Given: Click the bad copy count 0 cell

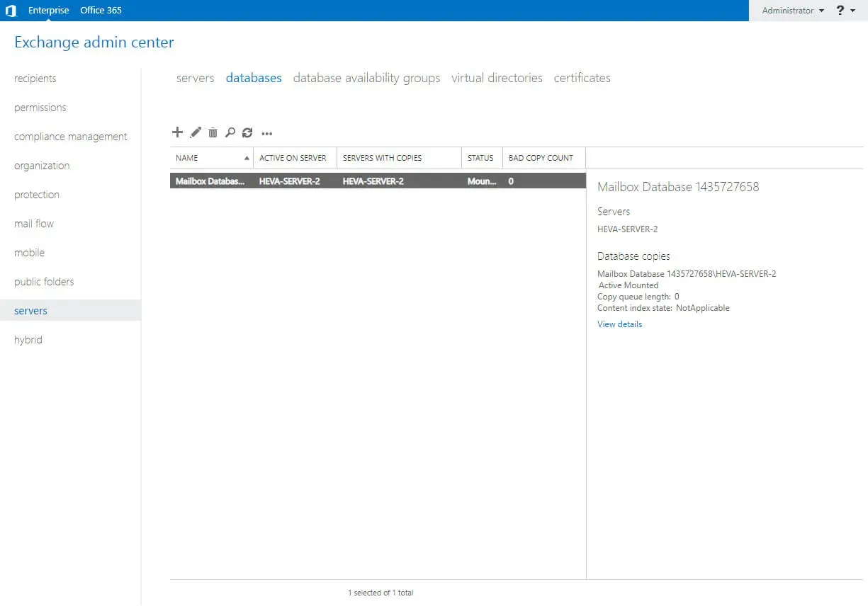Looking at the screenshot, I should coord(511,181).
